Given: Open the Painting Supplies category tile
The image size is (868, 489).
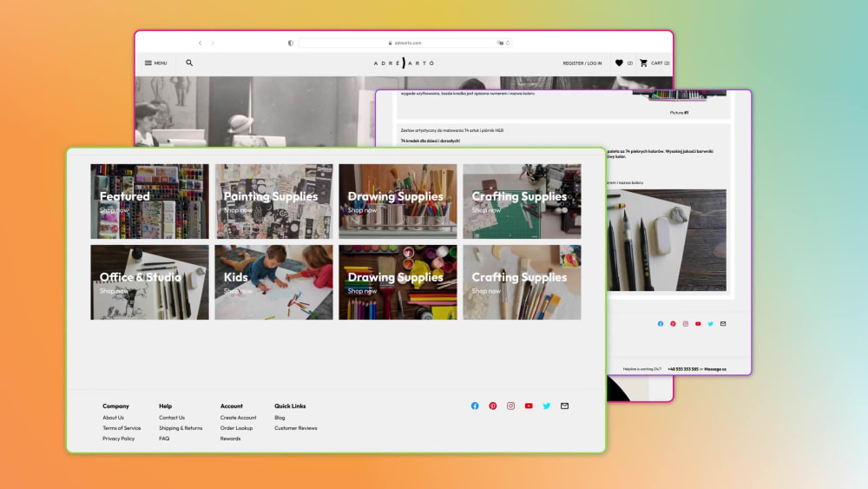Looking at the screenshot, I should pyautogui.click(x=274, y=201).
